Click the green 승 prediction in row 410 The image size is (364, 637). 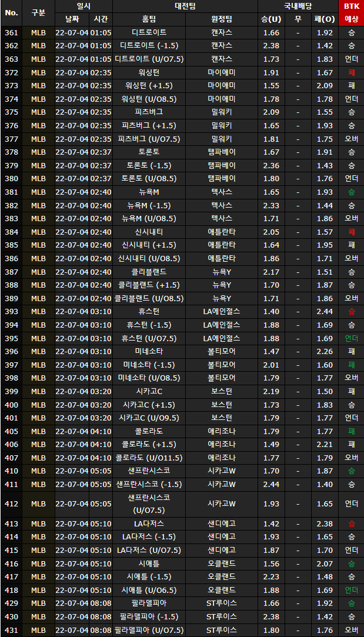[x=352, y=471]
